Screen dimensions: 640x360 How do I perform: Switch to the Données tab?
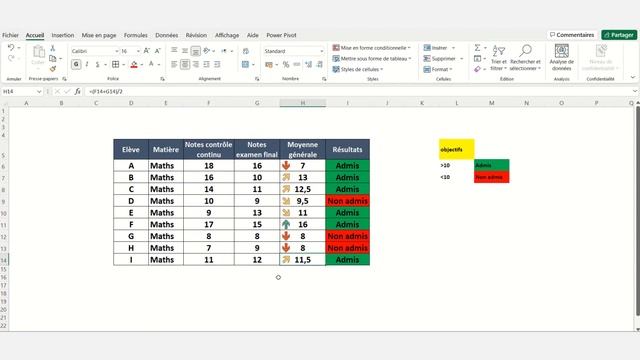[167, 35]
